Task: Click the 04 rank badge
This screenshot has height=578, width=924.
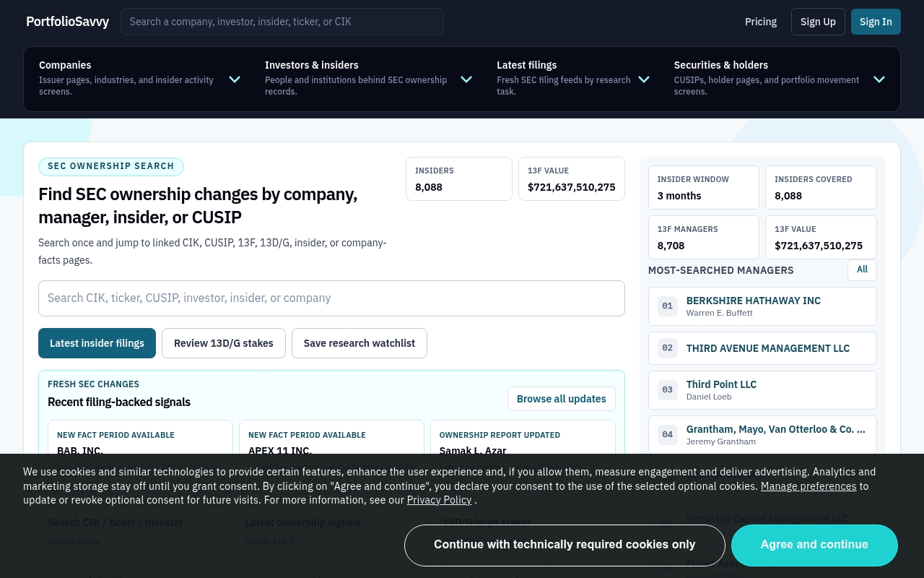Action: [x=668, y=435]
